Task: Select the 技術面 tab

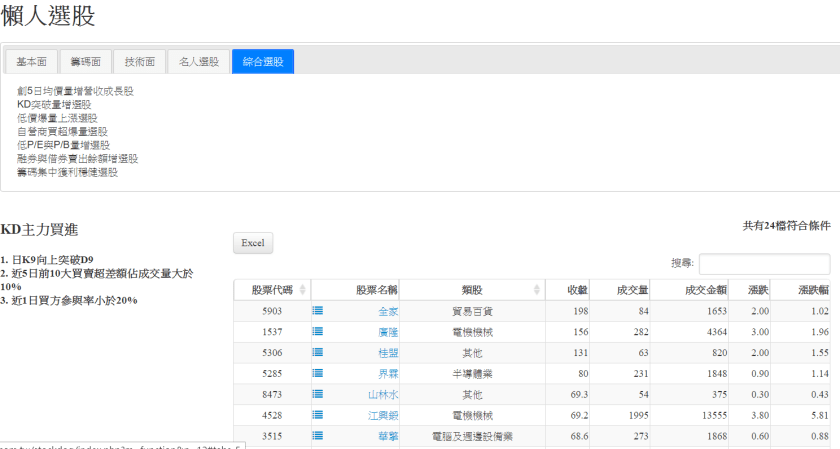Action: [x=139, y=62]
